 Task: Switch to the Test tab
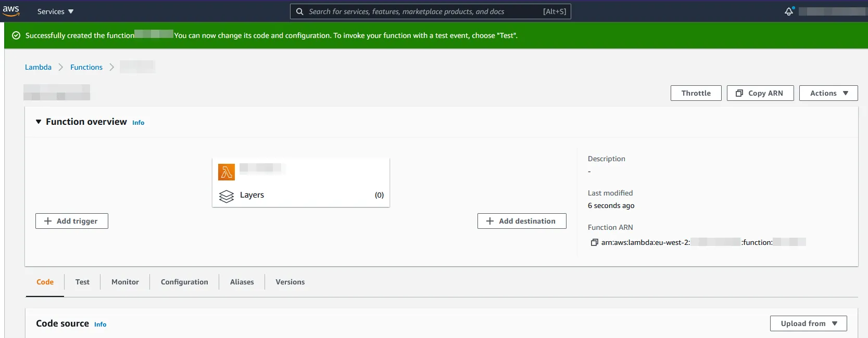pos(82,282)
